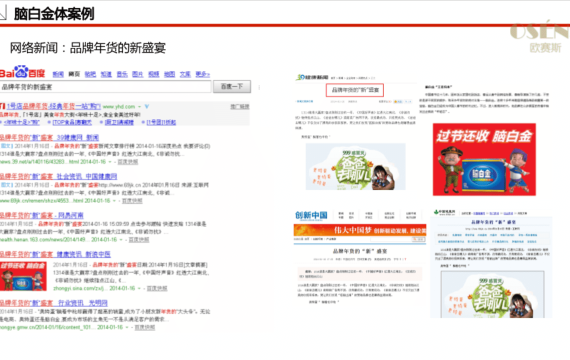Click the 图文 badge in the 39健康网 result
This screenshot has height=360, width=570.
click(6, 146)
